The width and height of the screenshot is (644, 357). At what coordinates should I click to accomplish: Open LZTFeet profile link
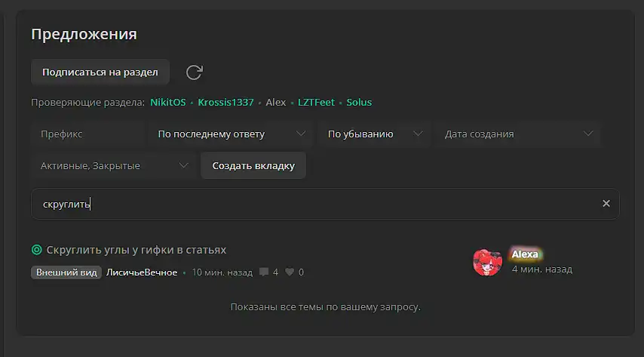pos(316,103)
